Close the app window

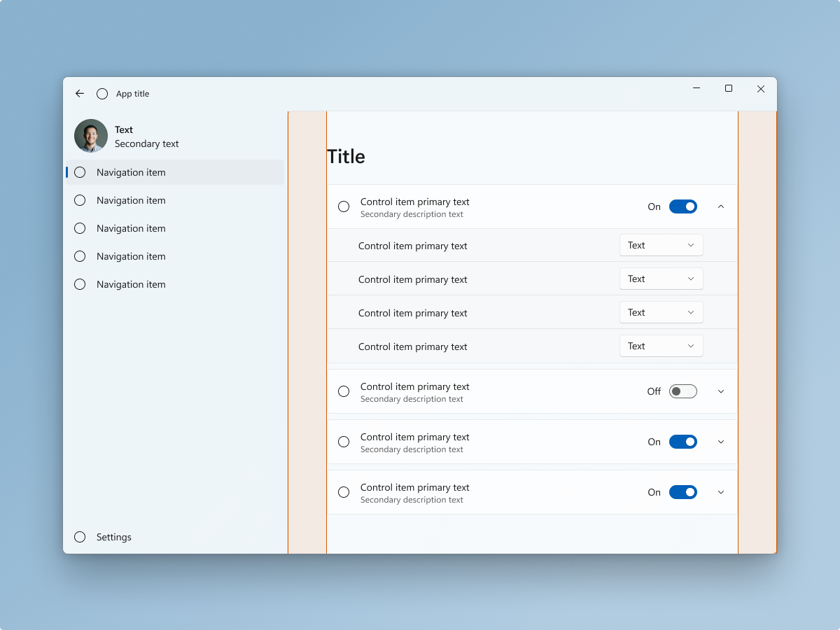point(761,89)
